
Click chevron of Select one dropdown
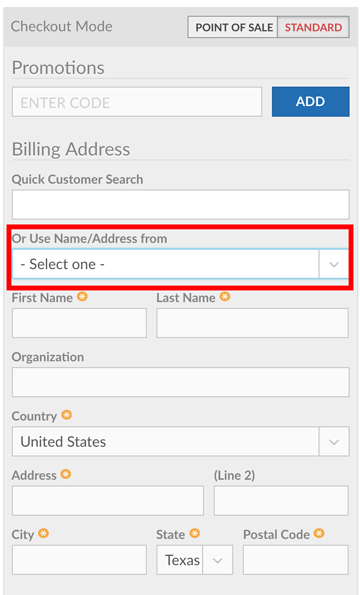coord(334,264)
